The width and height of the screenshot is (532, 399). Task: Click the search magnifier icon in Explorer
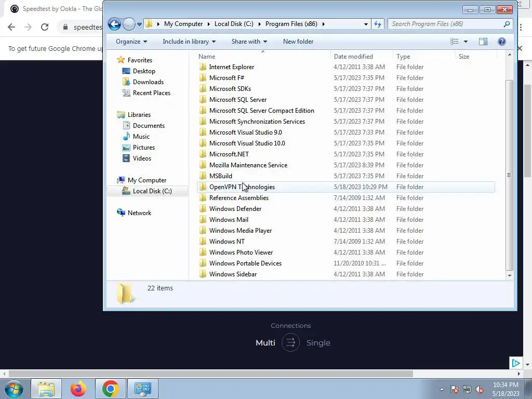tap(507, 24)
